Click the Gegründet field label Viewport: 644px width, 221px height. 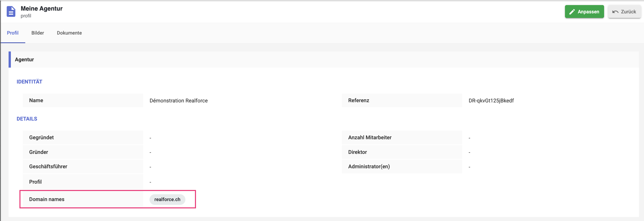click(x=41, y=137)
